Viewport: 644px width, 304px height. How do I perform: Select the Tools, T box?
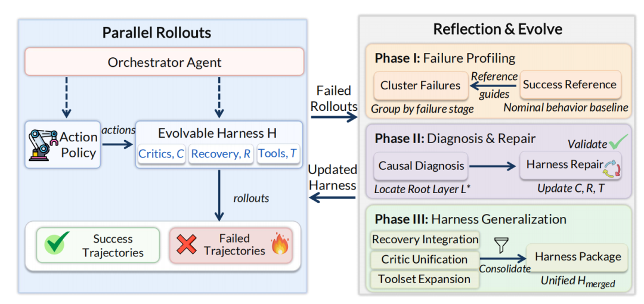(x=278, y=154)
